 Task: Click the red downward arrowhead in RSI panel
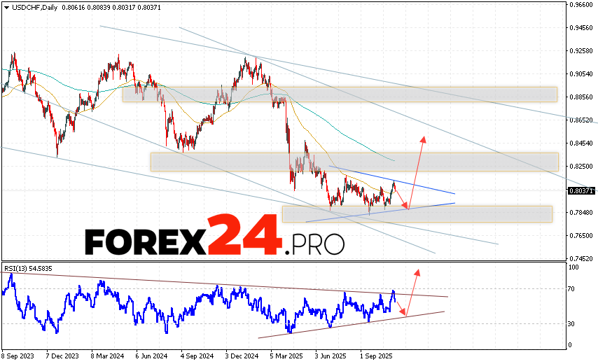tap(405, 314)
